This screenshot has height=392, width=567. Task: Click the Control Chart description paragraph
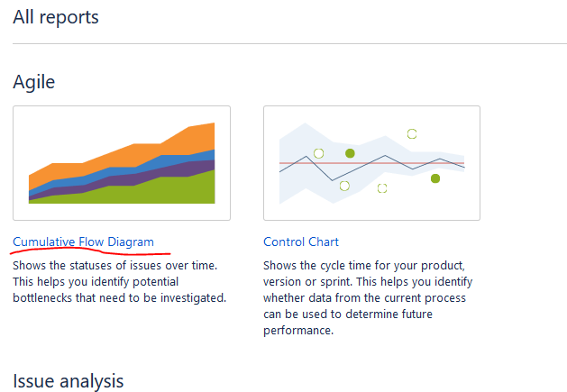click(368, 297)
